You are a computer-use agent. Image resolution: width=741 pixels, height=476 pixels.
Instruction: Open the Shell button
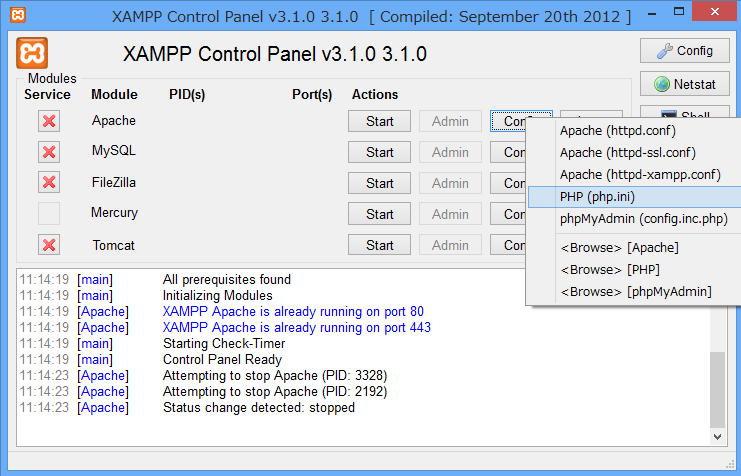[685, 113]
